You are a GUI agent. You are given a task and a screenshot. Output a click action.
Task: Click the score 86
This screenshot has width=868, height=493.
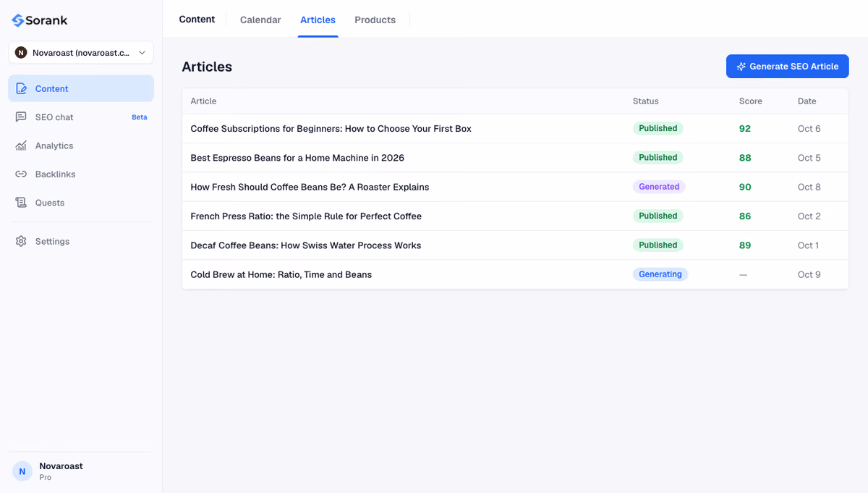click(x=745, y=216)
